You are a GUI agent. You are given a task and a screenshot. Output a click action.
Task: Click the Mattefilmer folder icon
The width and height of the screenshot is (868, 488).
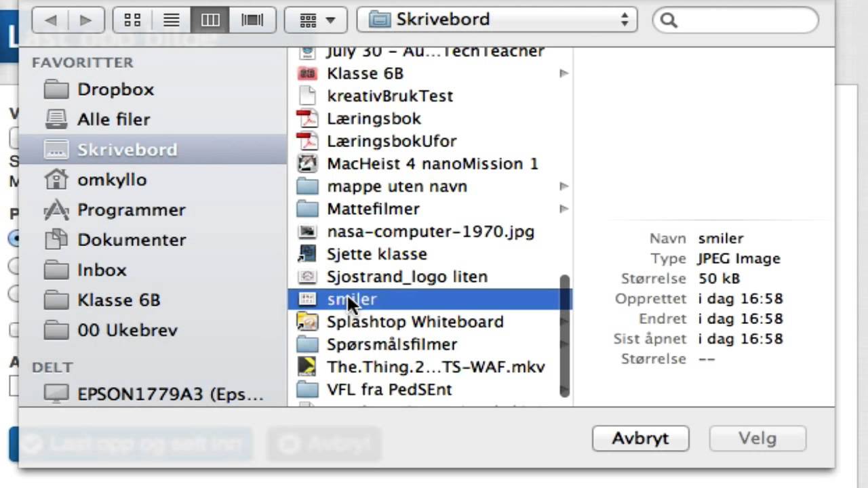[x=308, y=209]
